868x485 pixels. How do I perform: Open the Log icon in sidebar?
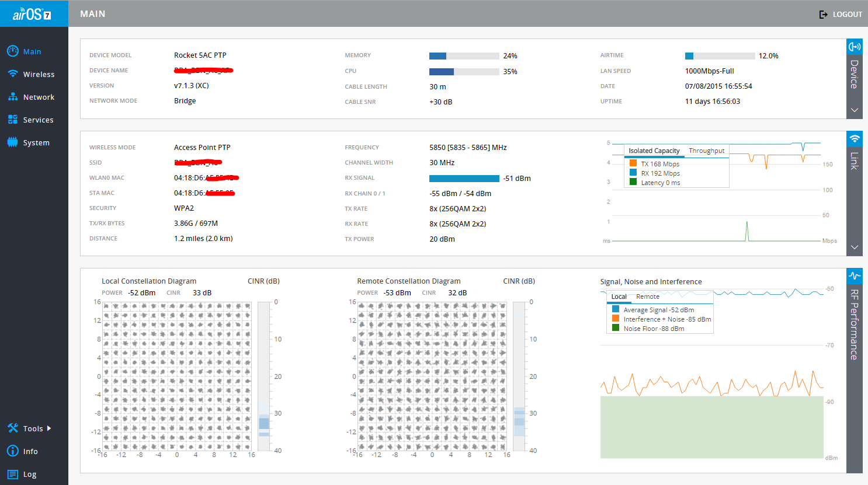point(13,474)
